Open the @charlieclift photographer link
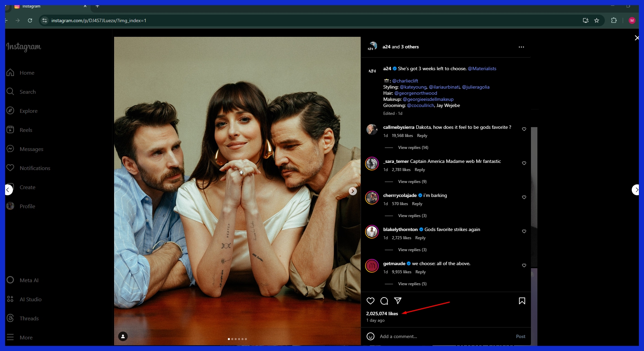The image size is (644, 351). click(405, 81)
